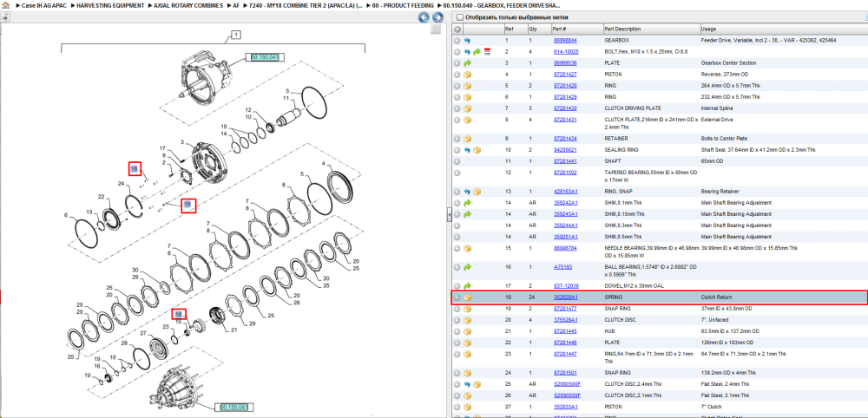Screen dimensions: 868x418
Task: Open part number 614-10025 link
Action: tap(566, 52)
